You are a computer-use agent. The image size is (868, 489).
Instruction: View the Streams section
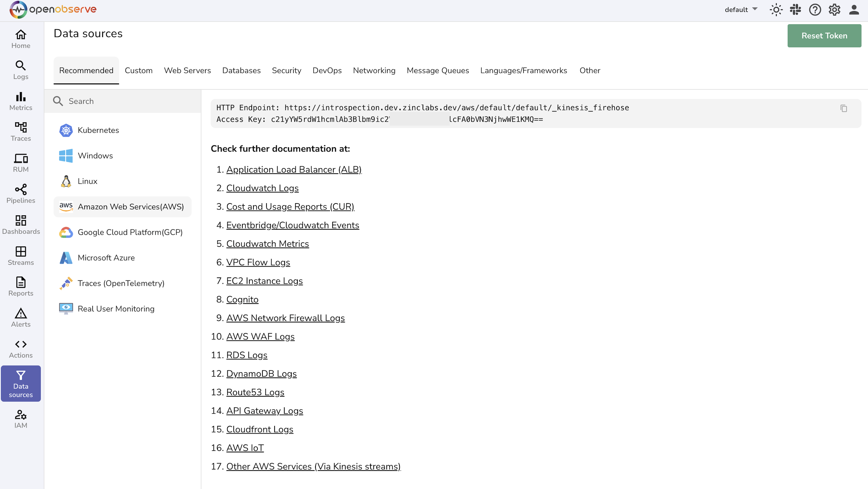[20, 256]
